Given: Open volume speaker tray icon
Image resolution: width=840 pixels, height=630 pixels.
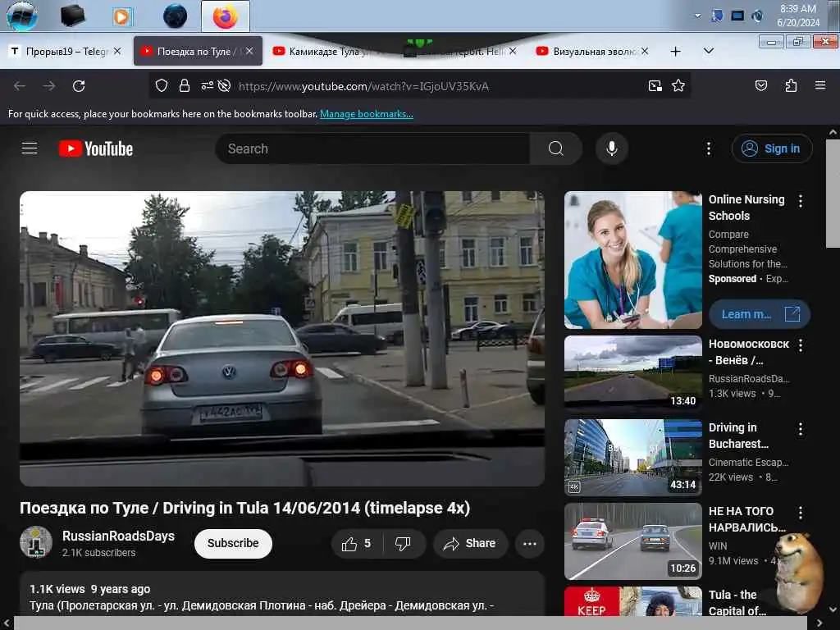Looking at the screenshot, I should pos(757,16).
